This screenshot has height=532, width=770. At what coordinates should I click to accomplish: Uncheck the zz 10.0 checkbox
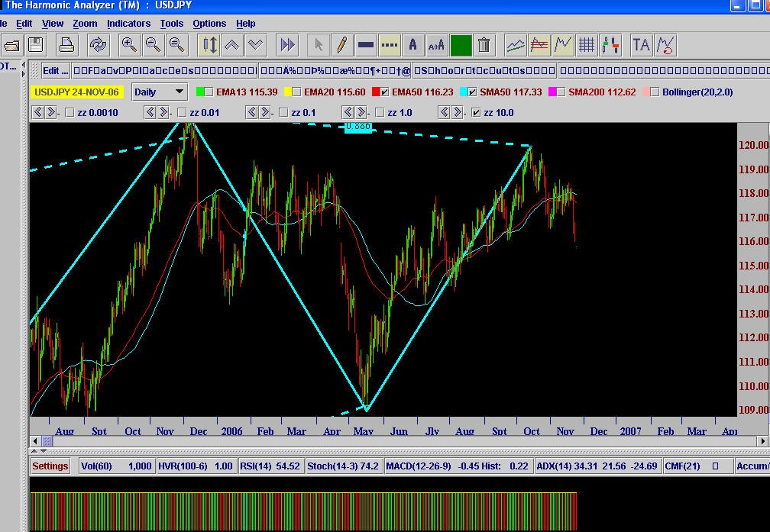coord(476,113)
